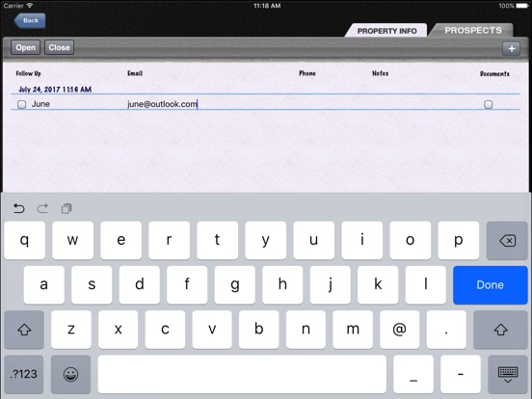Select the date header July 24, 2017

pos(55,90)
